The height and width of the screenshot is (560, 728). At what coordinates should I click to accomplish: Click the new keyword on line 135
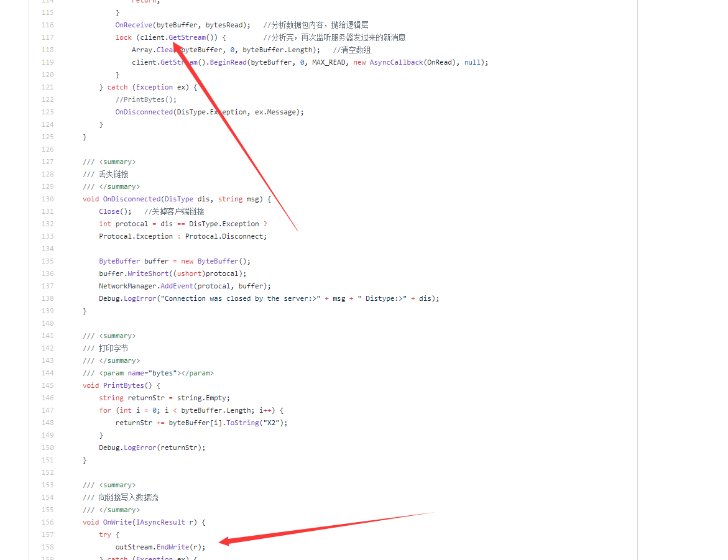[187, 262]
